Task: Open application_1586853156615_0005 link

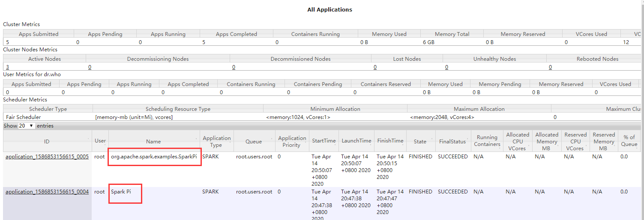Action: 47,157
